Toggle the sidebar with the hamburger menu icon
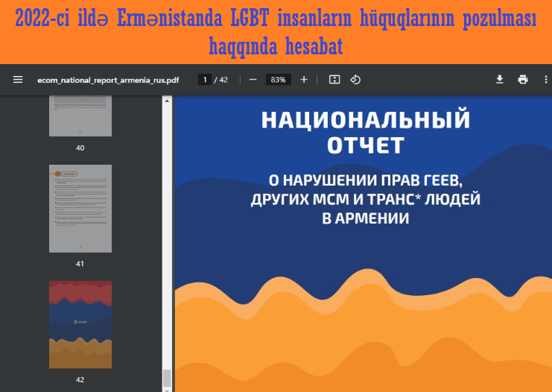552x392 pixels. pos(18,80)
